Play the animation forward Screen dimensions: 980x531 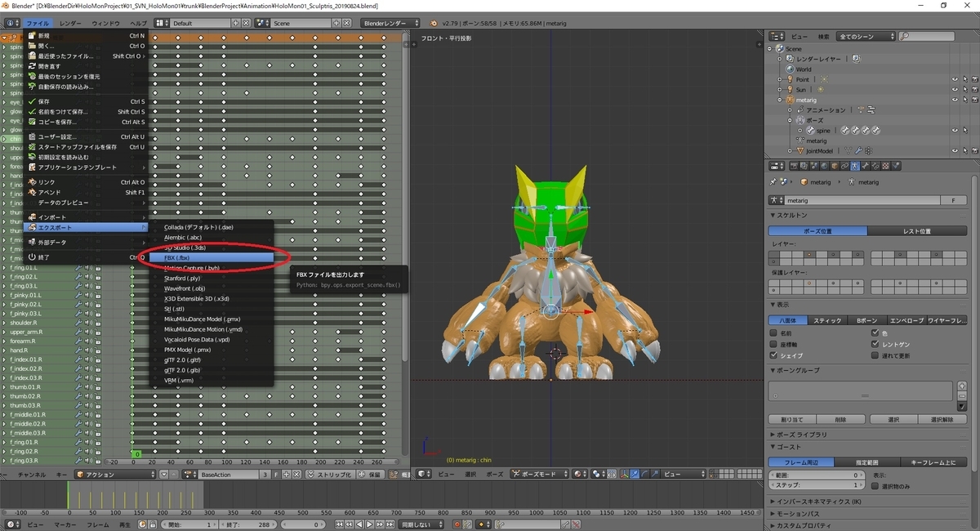[369, 524]
